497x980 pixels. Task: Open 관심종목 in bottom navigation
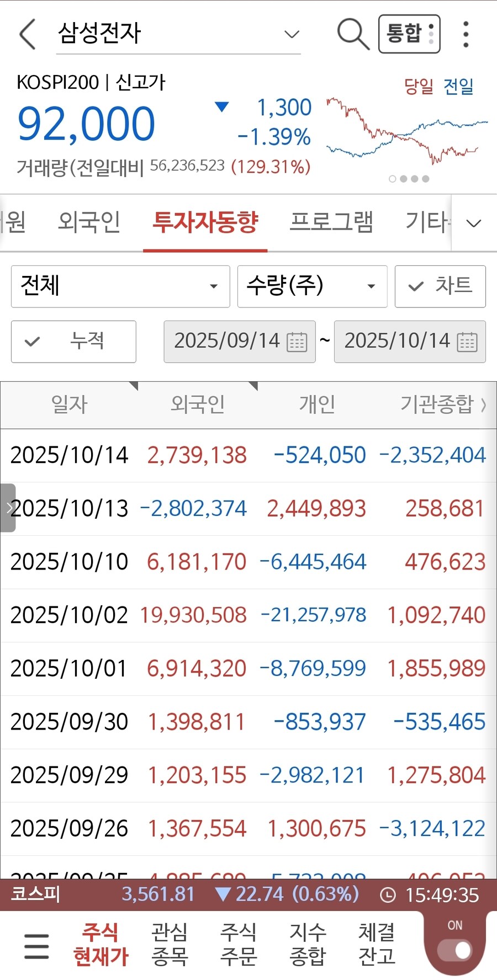(170, 944)
